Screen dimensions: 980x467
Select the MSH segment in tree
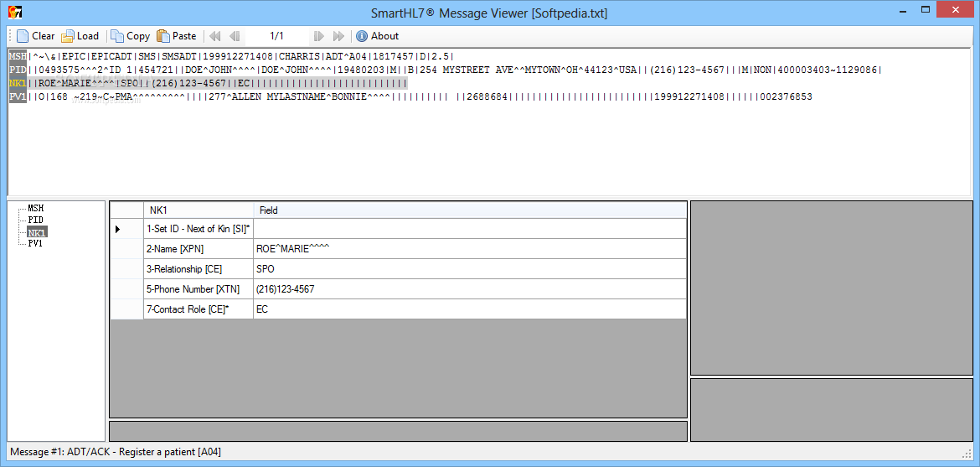pyautogui.click(x=36, y=208)
